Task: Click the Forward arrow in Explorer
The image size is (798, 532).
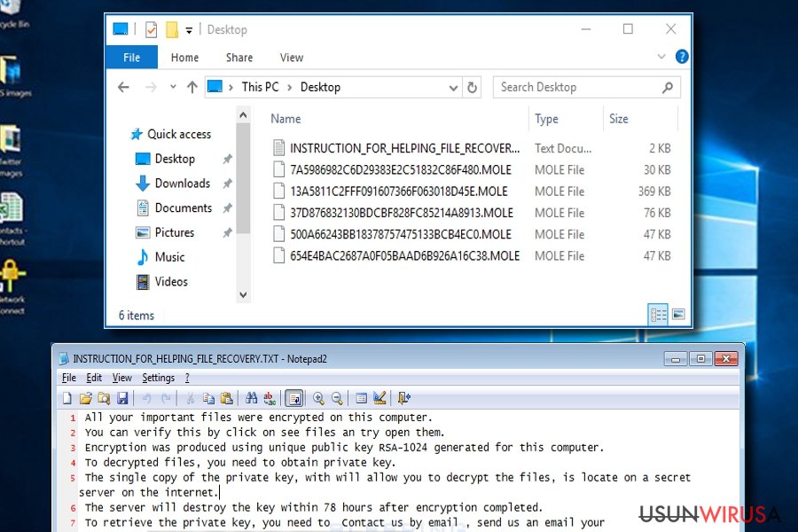Action: coord(151,87)
